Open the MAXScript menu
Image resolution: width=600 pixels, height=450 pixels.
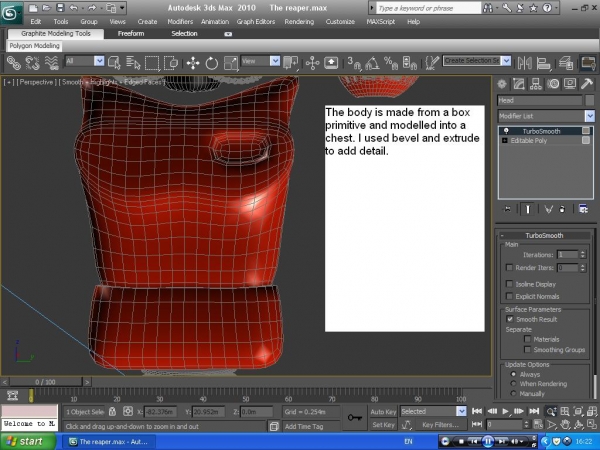pyautogui.click(x=381, y=22)
